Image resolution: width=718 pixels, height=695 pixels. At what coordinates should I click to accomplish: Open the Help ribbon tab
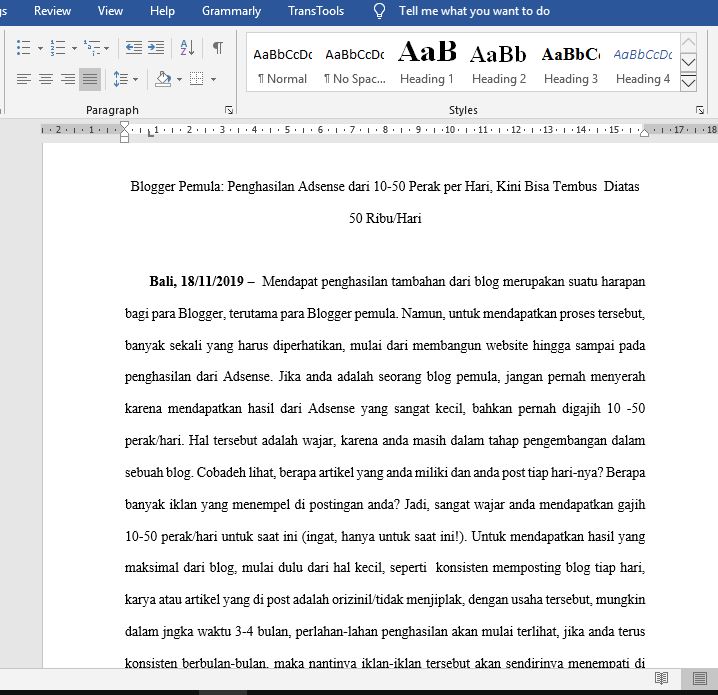(x=163, y=11)
